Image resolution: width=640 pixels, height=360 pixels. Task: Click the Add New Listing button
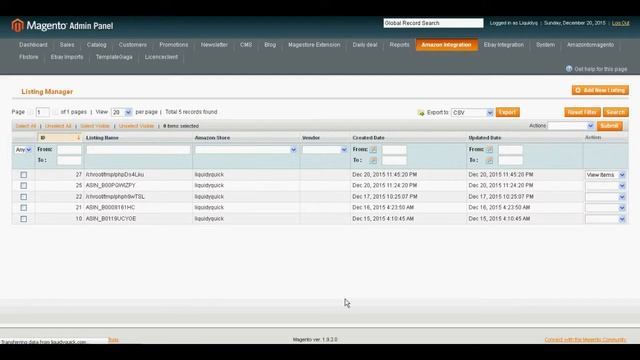[x=600, y=90]
